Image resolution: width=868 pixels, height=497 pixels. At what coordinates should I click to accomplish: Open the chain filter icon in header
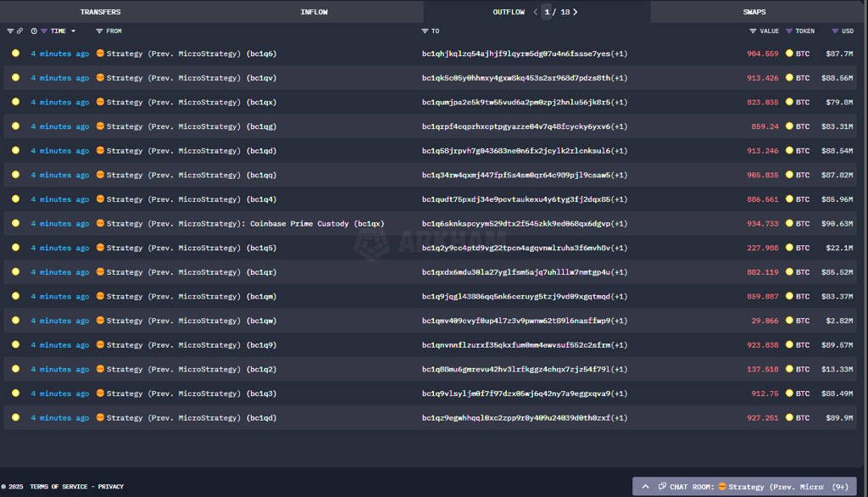tap(10, 31)
